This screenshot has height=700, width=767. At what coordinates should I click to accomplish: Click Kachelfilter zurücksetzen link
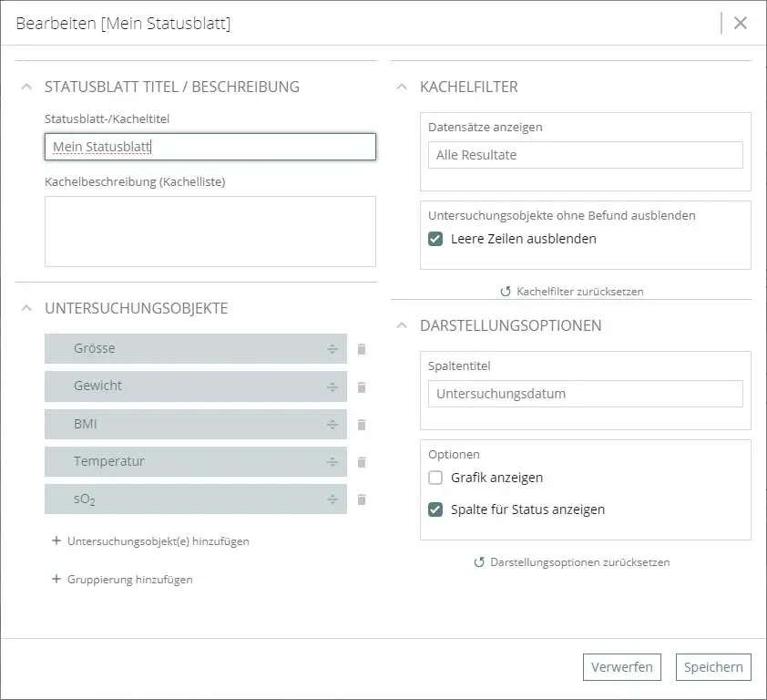click(579, 292)
